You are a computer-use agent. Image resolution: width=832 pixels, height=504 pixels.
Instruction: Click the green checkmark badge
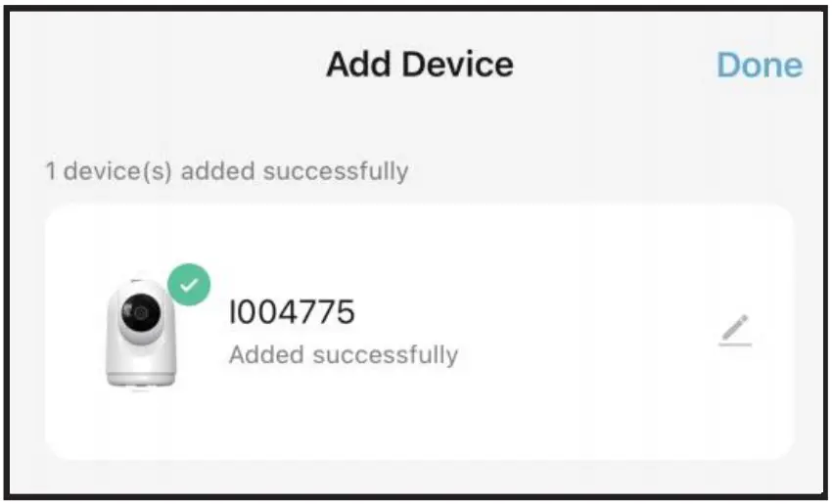(189, 284)
